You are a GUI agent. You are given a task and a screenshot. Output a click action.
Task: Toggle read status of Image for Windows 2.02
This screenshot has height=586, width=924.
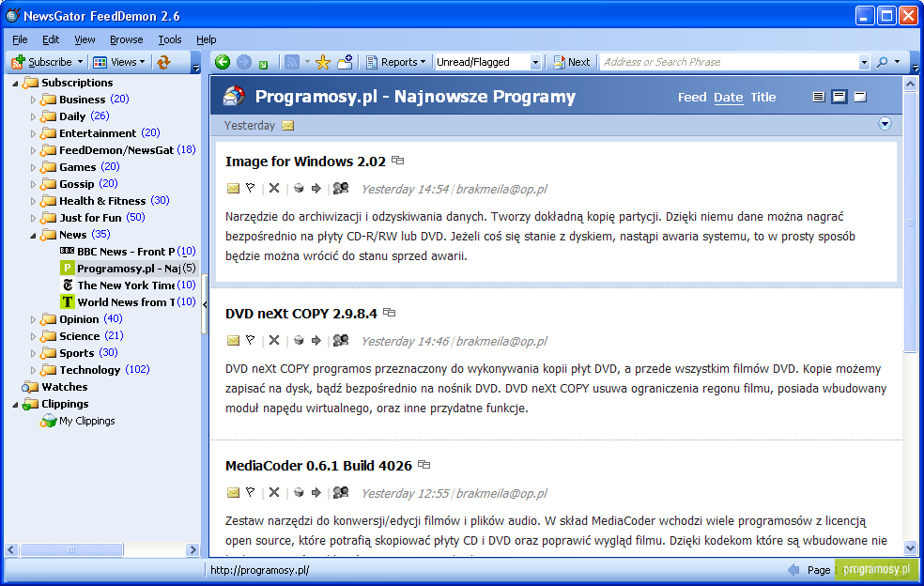pos(234,189)
